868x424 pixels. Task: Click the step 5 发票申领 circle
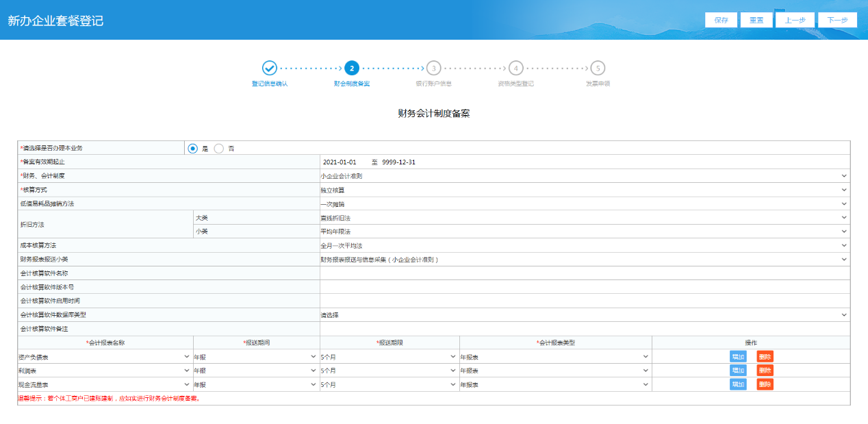tap(598, 68)
